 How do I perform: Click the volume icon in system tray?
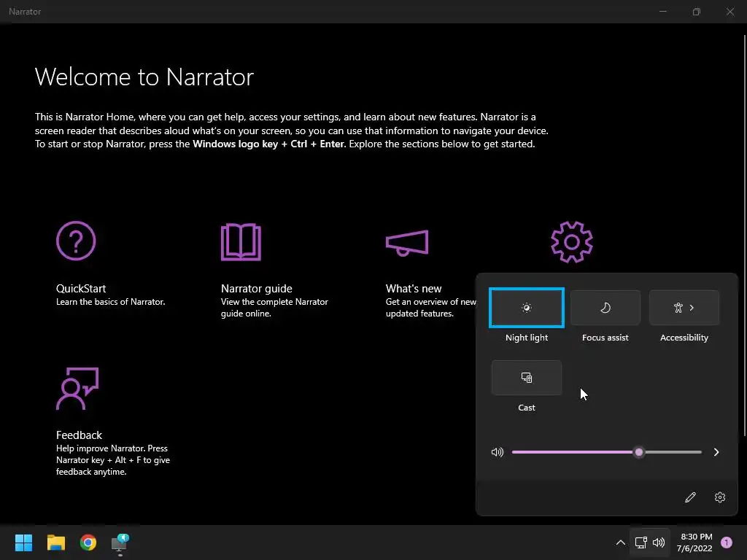click(x=659, y=542)
